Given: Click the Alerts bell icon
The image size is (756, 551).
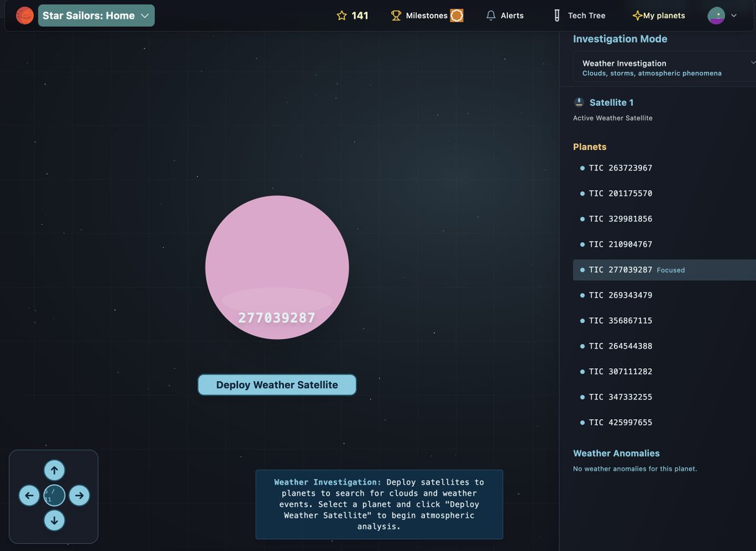Looking at the screenshot, I should pos(491,15).
